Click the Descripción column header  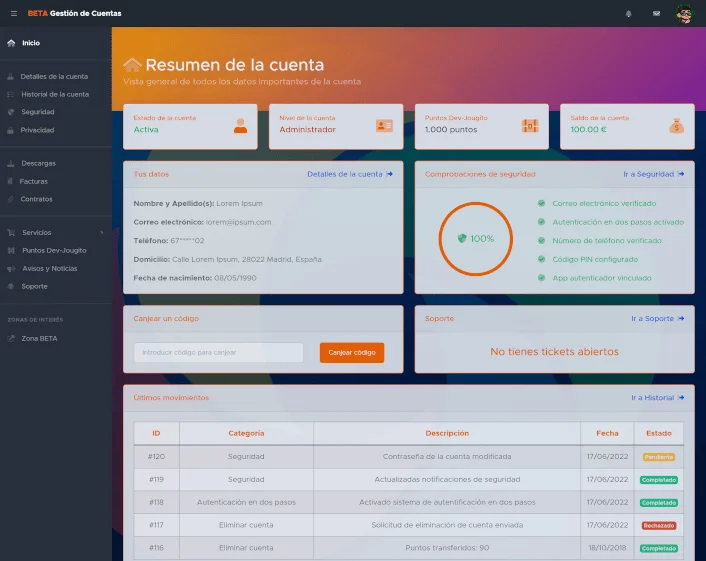click(x=447, y=433)
